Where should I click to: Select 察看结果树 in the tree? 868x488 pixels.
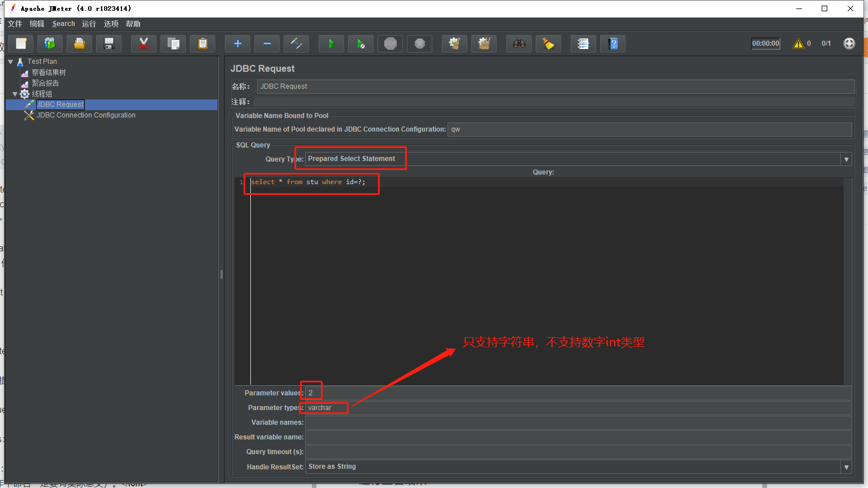tap(49, 72)
